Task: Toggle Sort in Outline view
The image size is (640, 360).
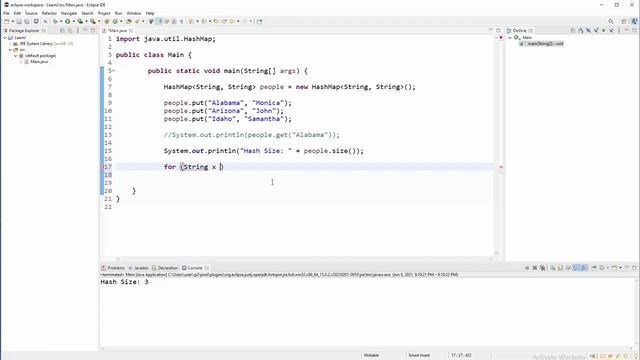Action: point(580,31)
